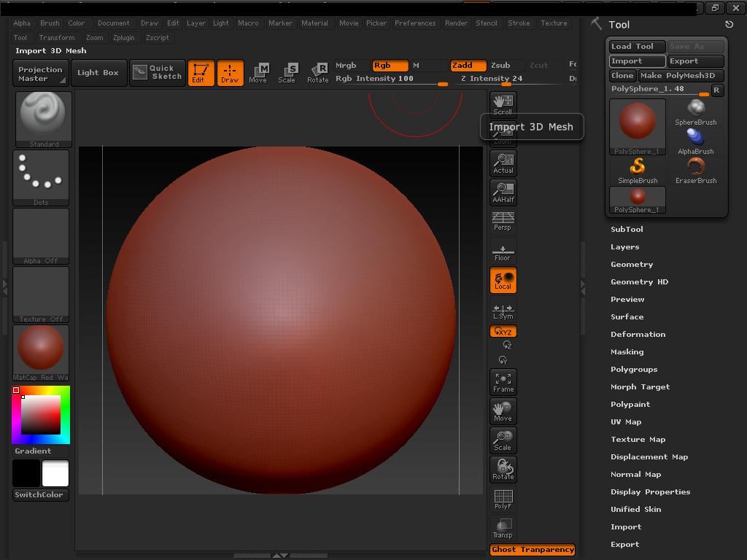Enable Zsub sculpt mode
The width and height of the screenshot is (747, 560).
(506, 65)
